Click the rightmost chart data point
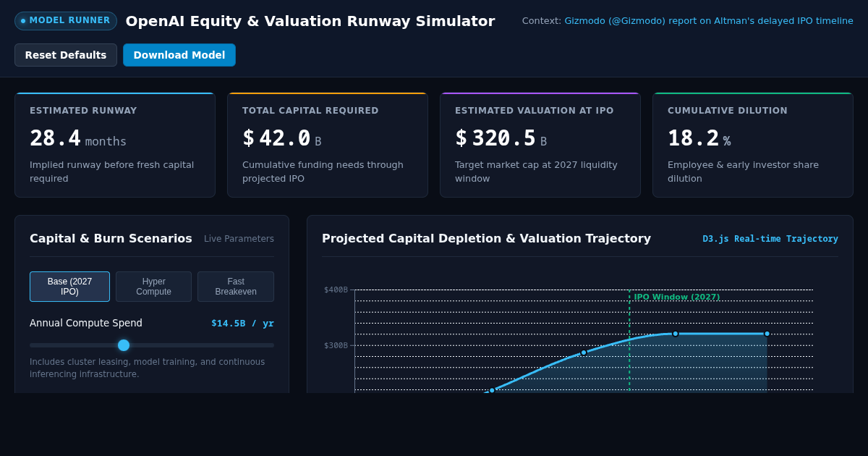The height and width of the screenshot is (456, 868). coord(767,334)
